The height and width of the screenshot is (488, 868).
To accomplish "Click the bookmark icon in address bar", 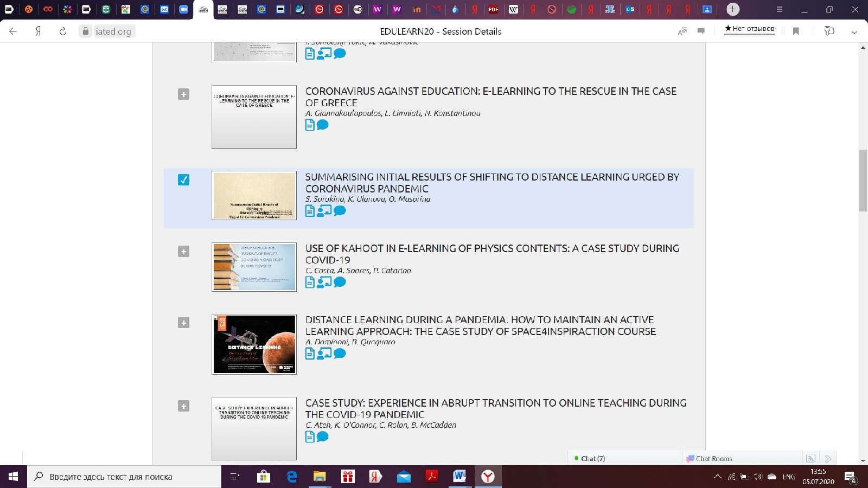I will click(x=796, y=31).
